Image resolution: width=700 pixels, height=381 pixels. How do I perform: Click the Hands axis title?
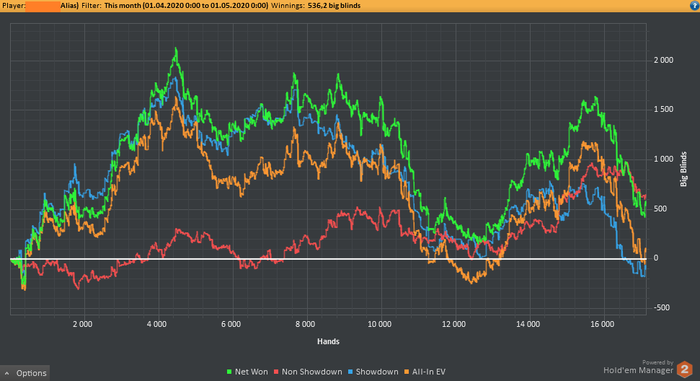(328, 341)
